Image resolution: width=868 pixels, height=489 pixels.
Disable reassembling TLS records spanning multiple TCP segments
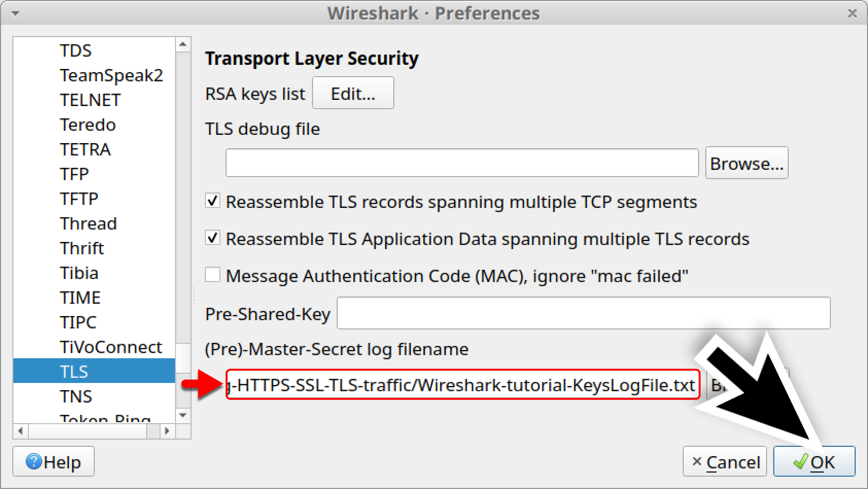click(212, 201)
